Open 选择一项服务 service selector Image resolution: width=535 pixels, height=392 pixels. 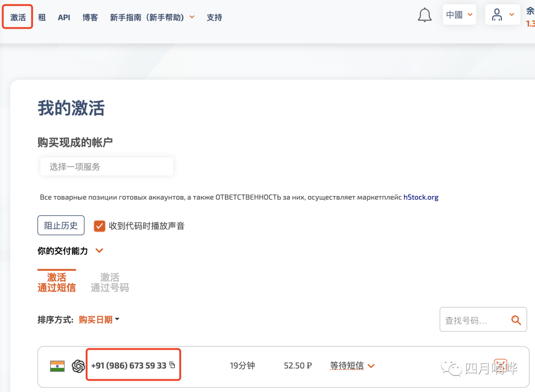(107, 166)
